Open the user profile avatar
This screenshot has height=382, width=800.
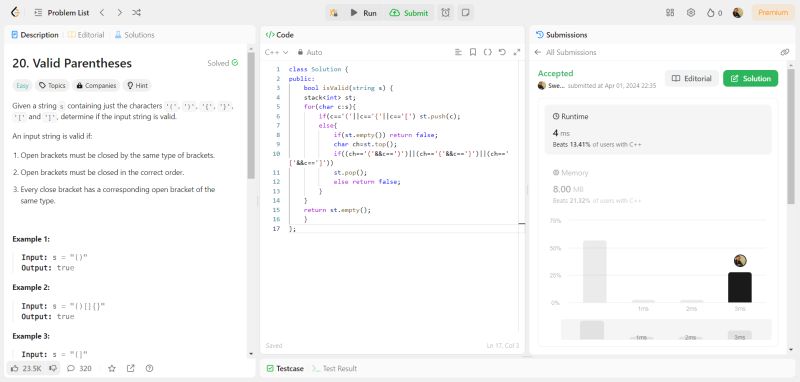tap(738, 13)
